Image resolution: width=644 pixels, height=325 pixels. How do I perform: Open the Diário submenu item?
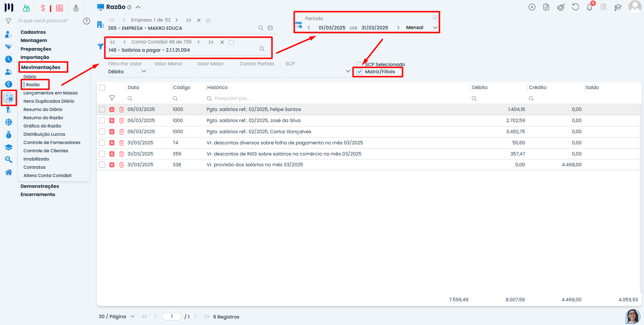coord(30,77)
